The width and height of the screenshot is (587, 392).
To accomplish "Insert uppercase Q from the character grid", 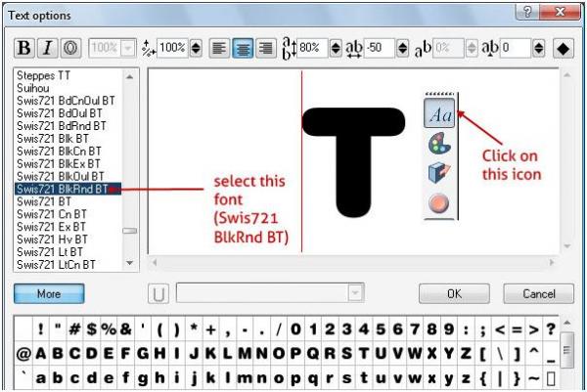I will [313, 354].
